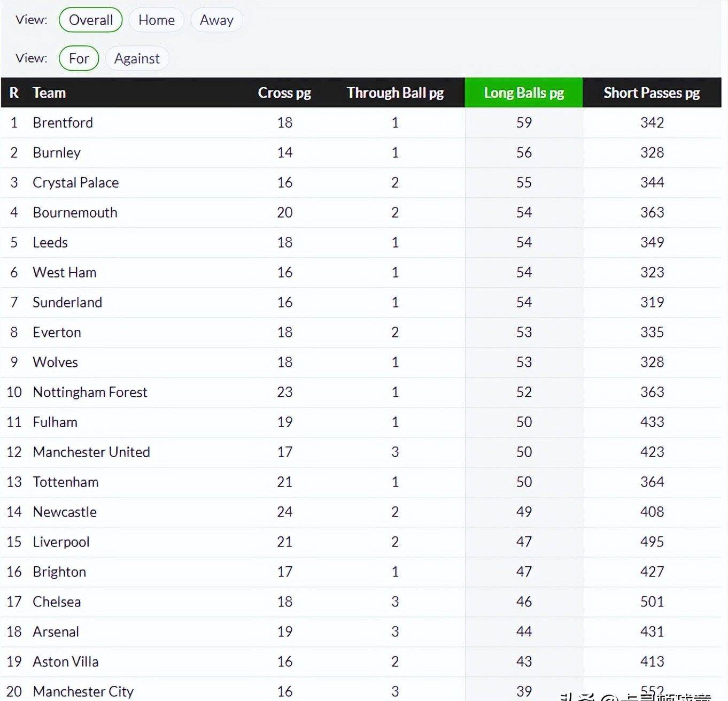The width and height of the screenshot is (728, 701).
Task: Open the Crystal Palace team page
Action: 75,183
